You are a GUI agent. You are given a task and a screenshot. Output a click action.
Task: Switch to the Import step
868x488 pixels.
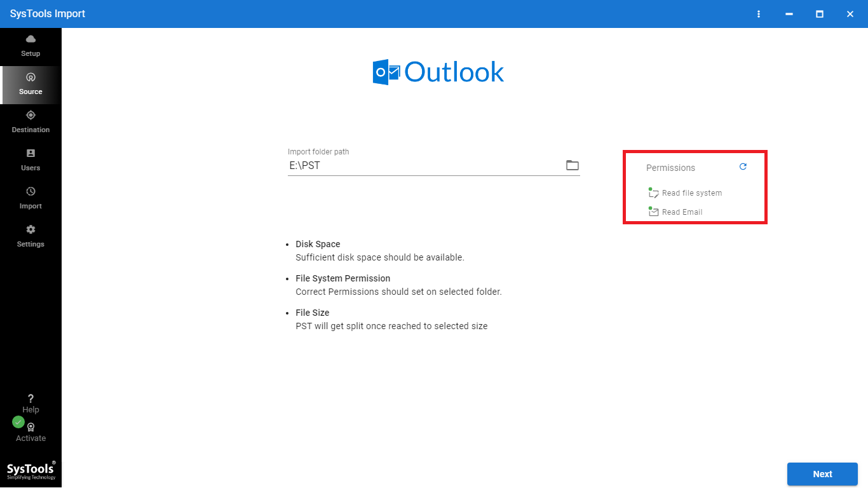[x=31, y=199]
